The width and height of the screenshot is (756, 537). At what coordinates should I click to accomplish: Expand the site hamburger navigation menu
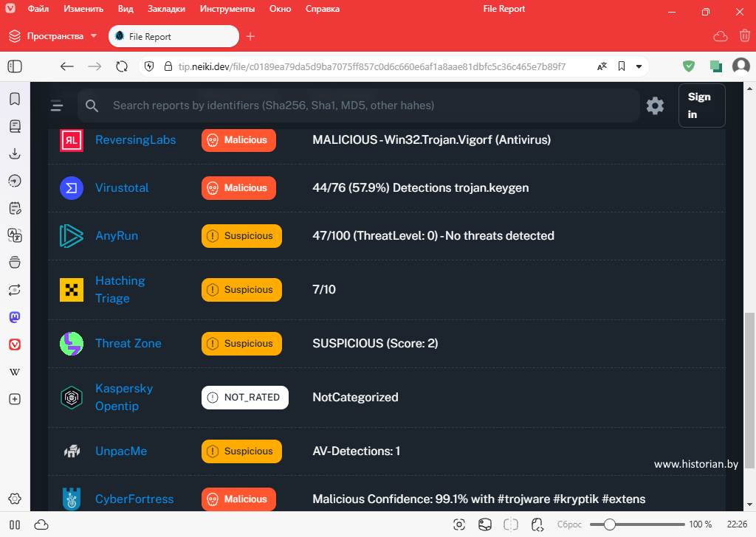click(57, 105)
